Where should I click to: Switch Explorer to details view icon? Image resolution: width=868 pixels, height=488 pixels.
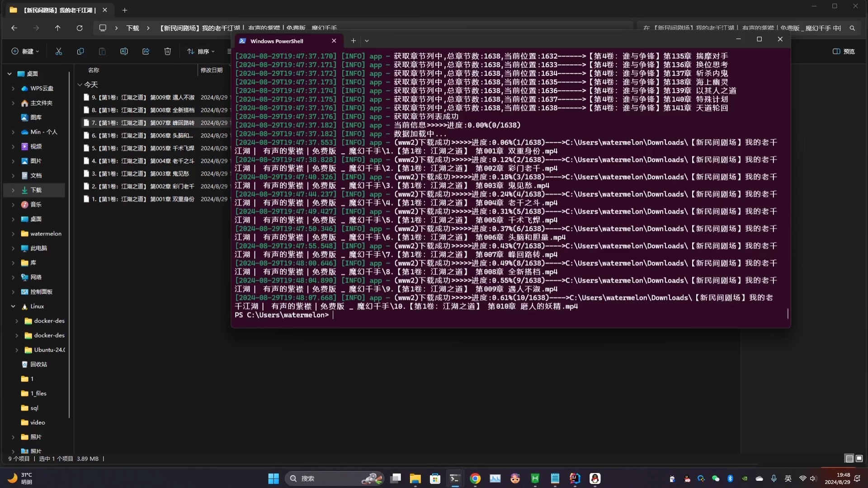(x=849, y=459)
